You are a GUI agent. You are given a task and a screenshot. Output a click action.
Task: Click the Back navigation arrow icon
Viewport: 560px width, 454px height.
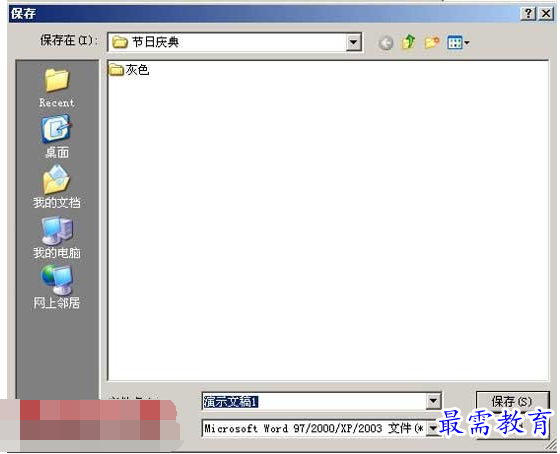pos(386,43)
